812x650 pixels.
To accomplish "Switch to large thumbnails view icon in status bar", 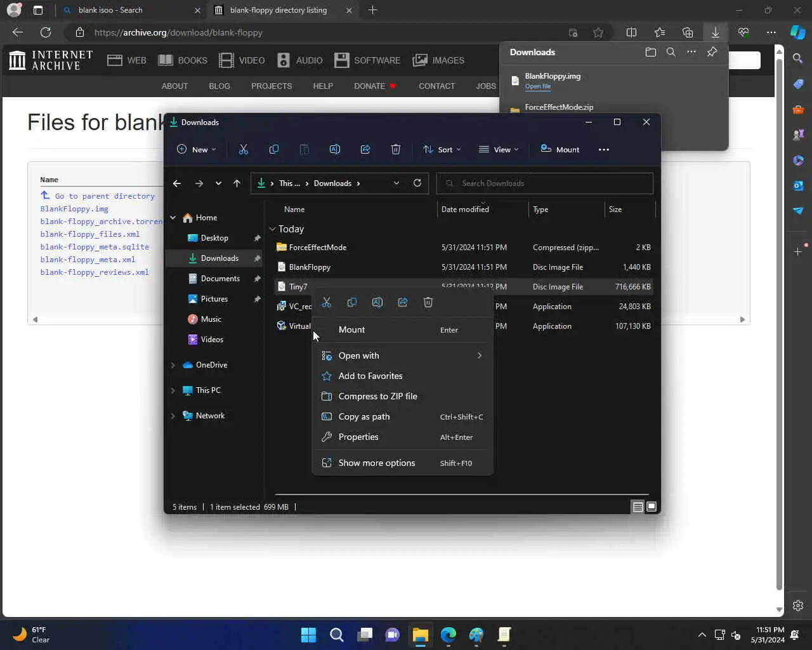I will pyautogui.click(x=652, y=507).
